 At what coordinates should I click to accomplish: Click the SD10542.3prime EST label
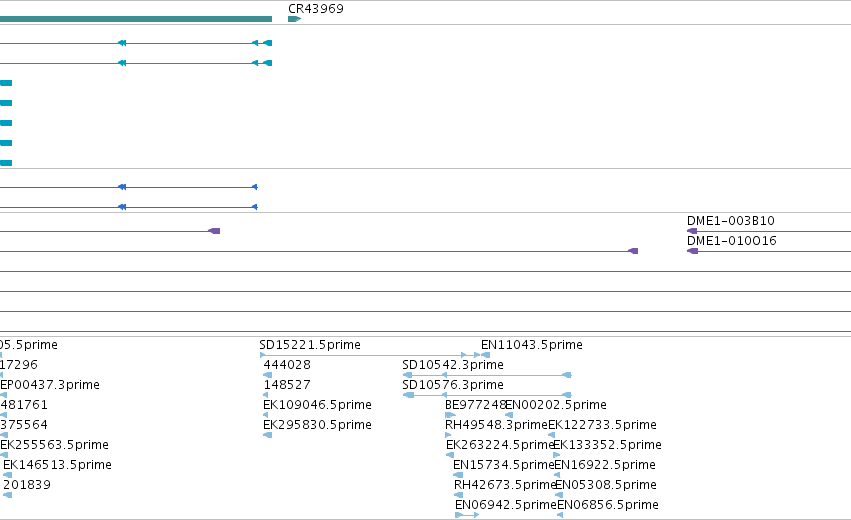[x=453, y=365]
